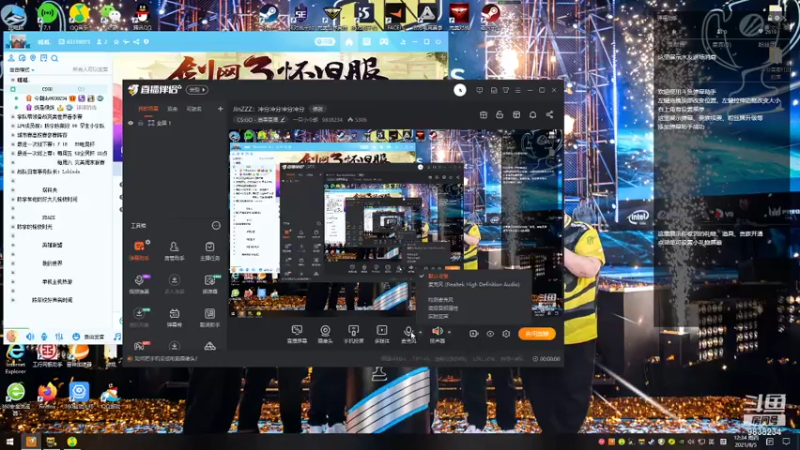Click the orange start streaming button
The width and height of the screenshot is (800, 450).
(x=537, y=334)
